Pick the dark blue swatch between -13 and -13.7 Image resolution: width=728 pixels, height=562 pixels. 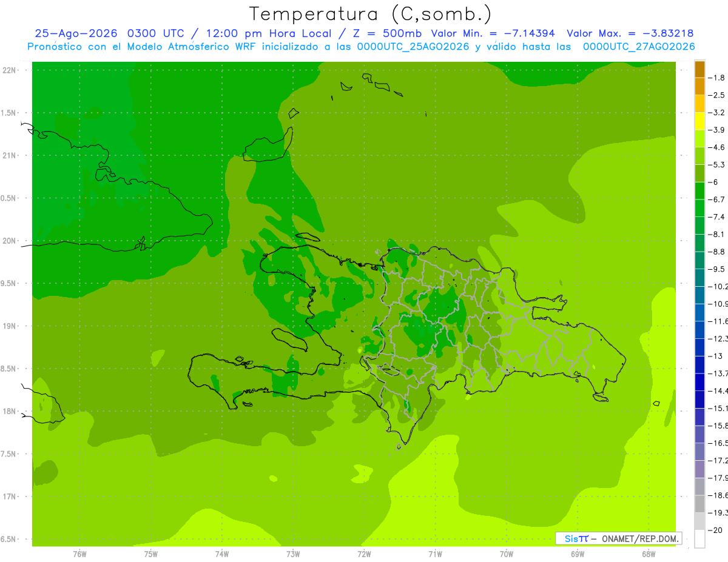click(x=699, y=365)
